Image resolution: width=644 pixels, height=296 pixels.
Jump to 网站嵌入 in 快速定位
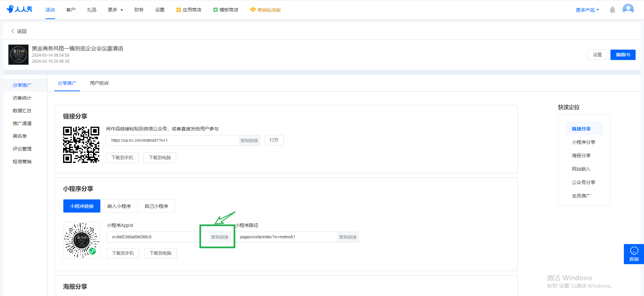[x=581, y=169]
